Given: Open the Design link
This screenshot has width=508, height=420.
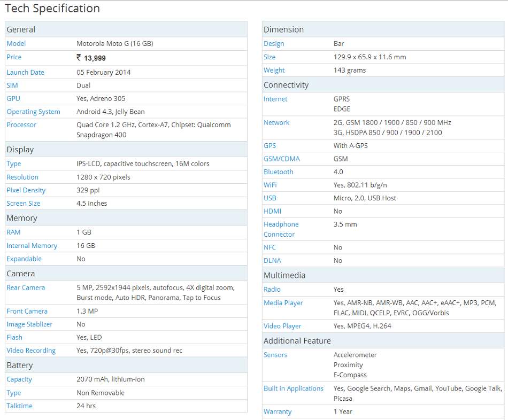Looking at the screenshot, I should pos(274,44).
